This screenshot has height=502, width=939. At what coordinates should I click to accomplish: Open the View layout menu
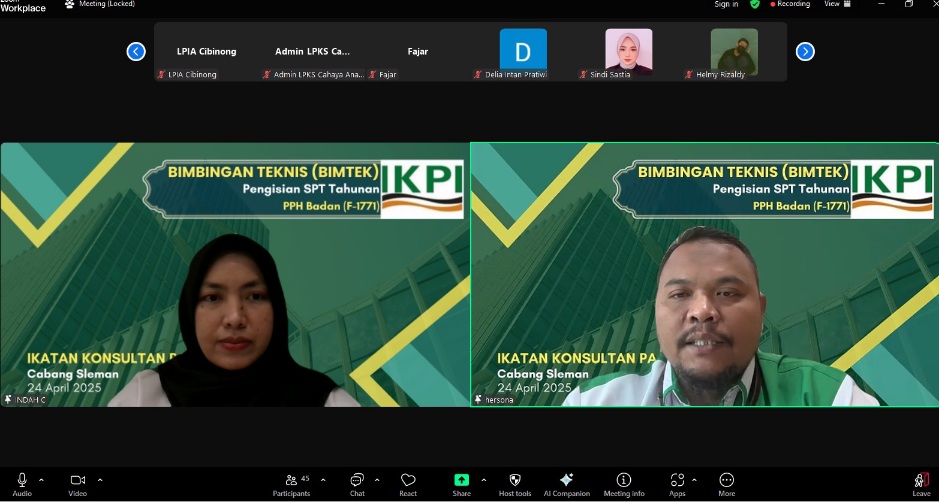coord(837,4)
